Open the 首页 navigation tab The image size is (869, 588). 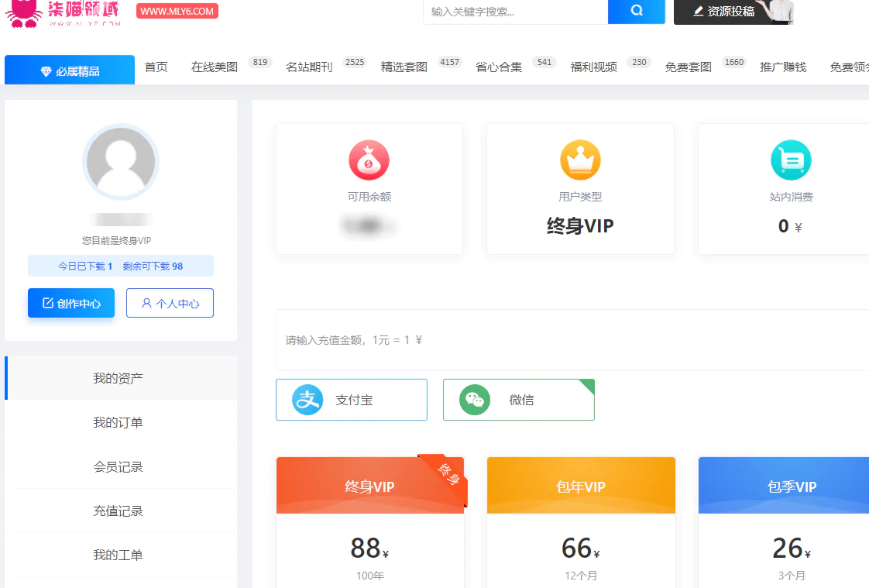pos(156,67)
